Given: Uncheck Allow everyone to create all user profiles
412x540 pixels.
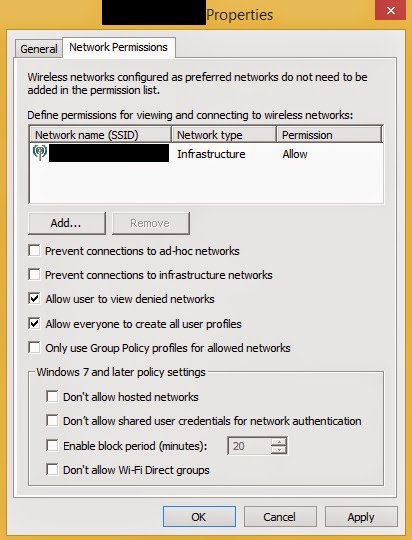Looking at the screenshot, I should click(34, 323).
